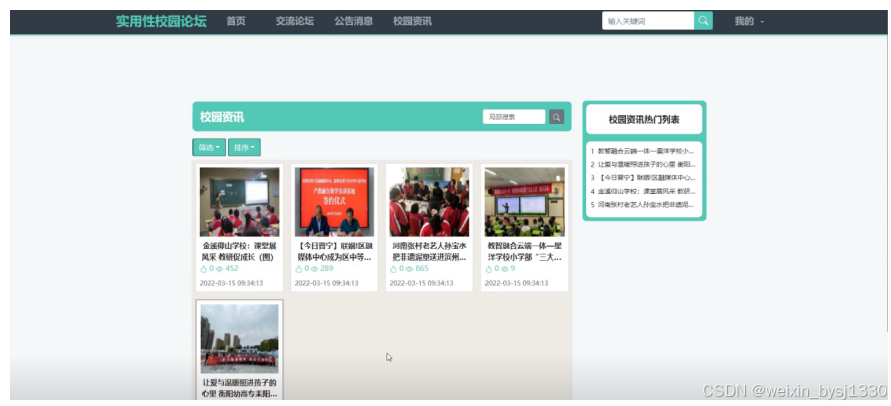Open the outdoor group photo thumbnail for 让爱与温暖

pos(239,338)
